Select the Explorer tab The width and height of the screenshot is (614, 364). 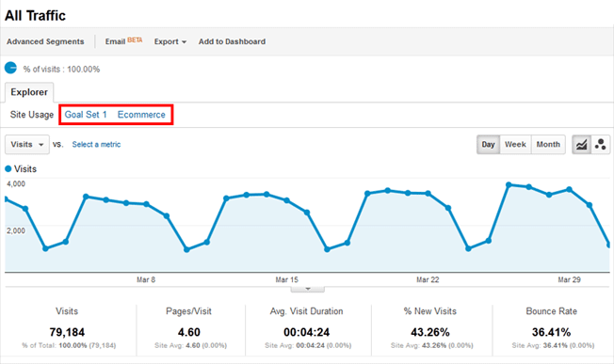click(x=29, y=92)
